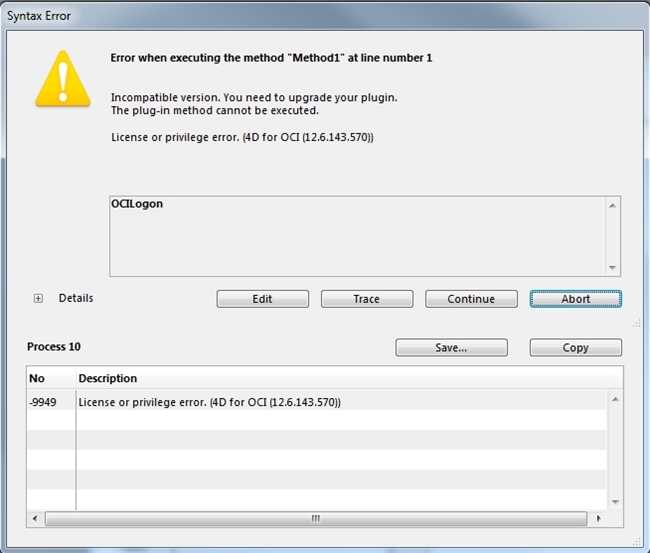
Task: Expand the Details section
Action: (x=39, y=298)
